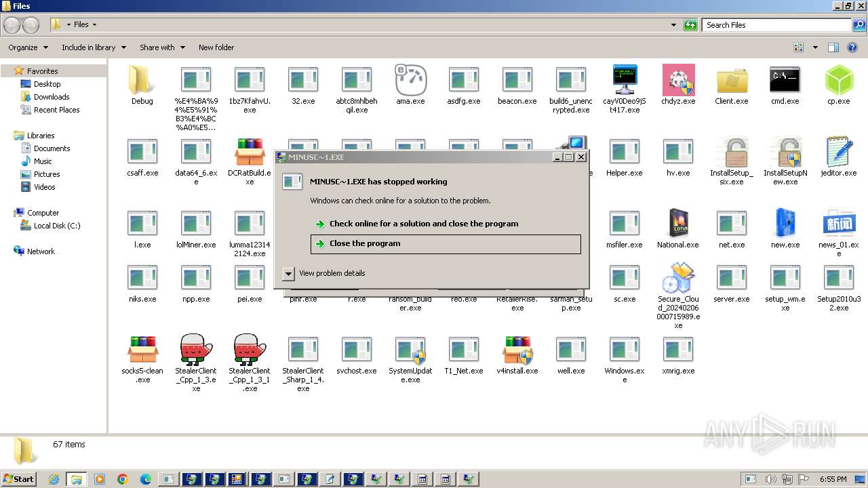Select the new.exe blue icon
Viewport: 868px width, 488px height.
(x=785, y=224)
